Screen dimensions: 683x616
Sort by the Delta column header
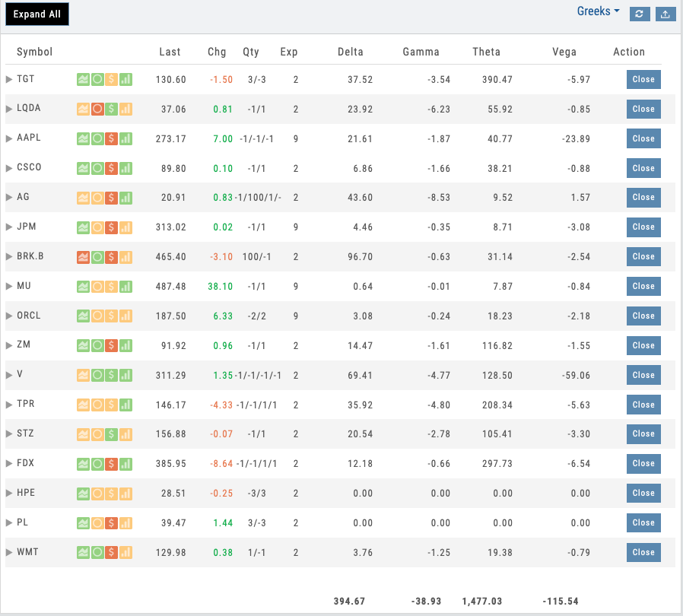click(351, 52)
